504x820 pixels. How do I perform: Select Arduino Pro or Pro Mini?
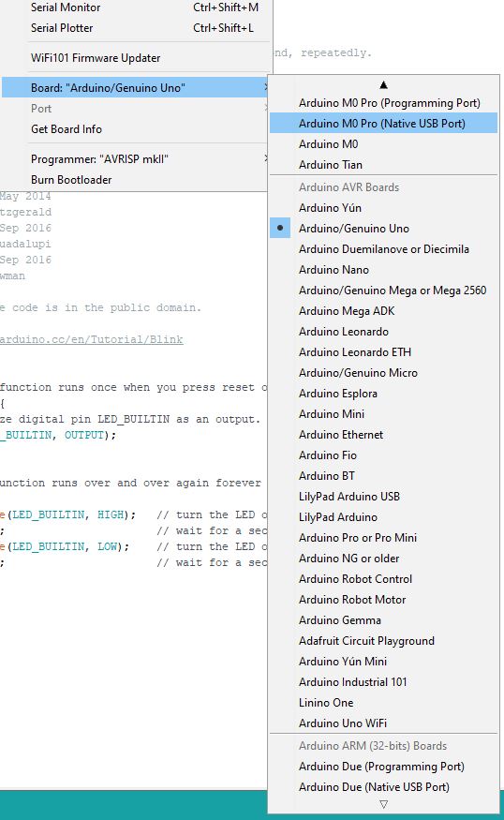(383, 538)
